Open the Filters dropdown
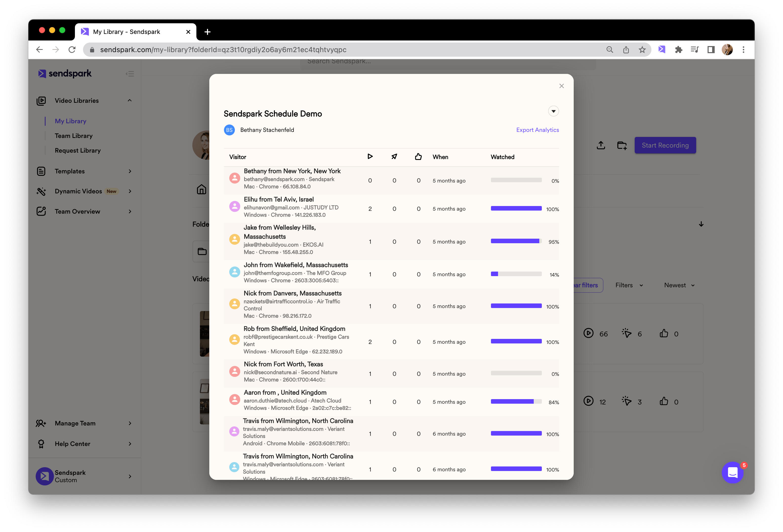The width and height of the screenshot is (783, 532). point(629,285)
